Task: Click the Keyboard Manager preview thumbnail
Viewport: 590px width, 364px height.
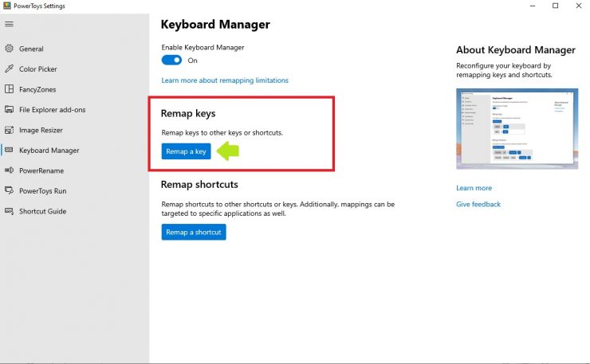Action: [x=516, y=129]
